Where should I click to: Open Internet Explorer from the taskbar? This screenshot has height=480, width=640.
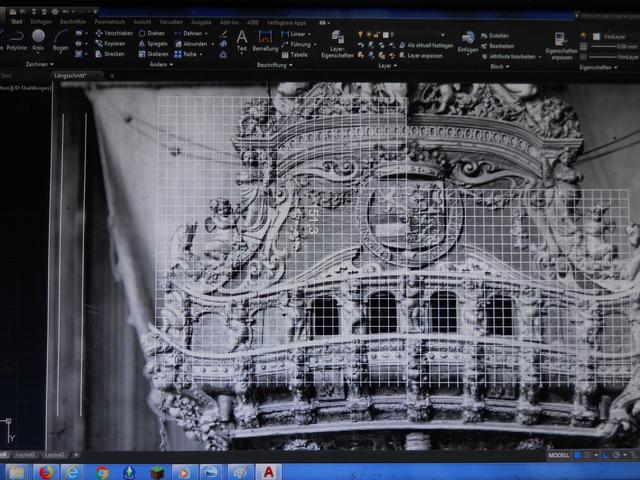[x=73, y=472]
